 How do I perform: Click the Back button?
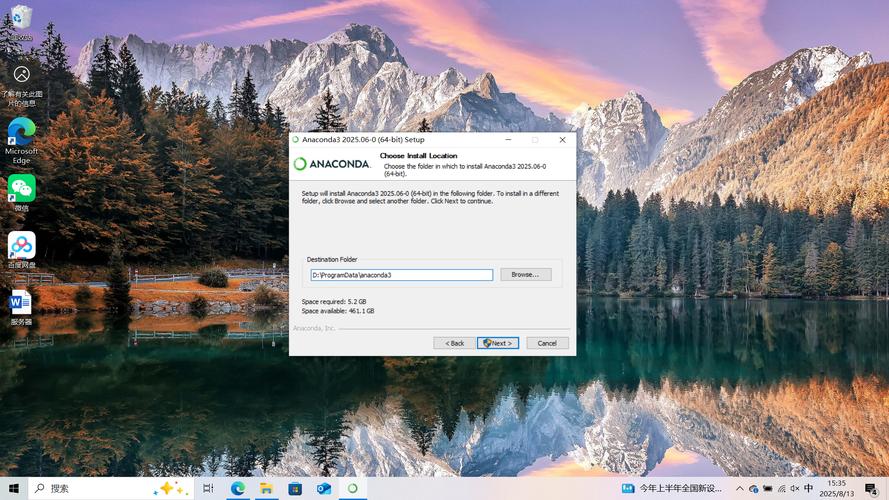454,343
